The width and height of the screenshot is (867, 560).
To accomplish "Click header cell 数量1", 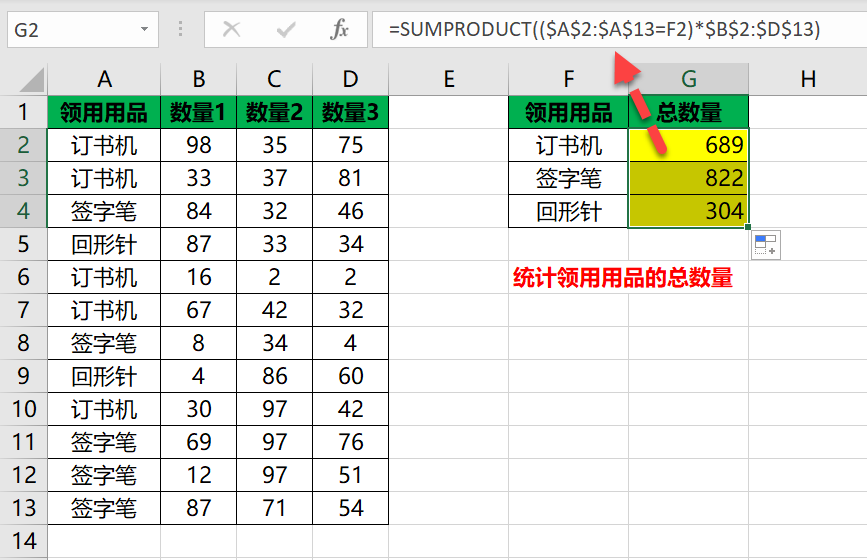I will click(199, 112).
